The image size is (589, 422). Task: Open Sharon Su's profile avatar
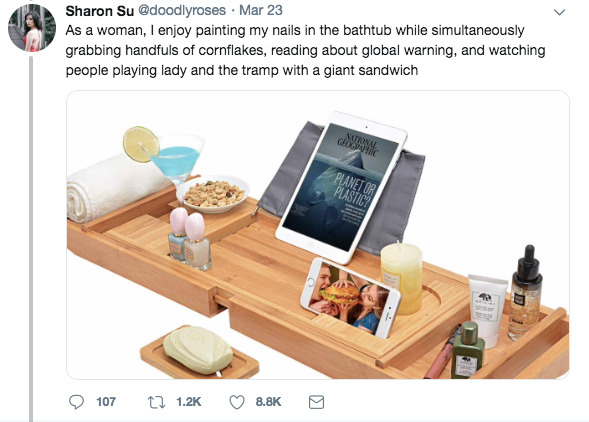point(32,28)
